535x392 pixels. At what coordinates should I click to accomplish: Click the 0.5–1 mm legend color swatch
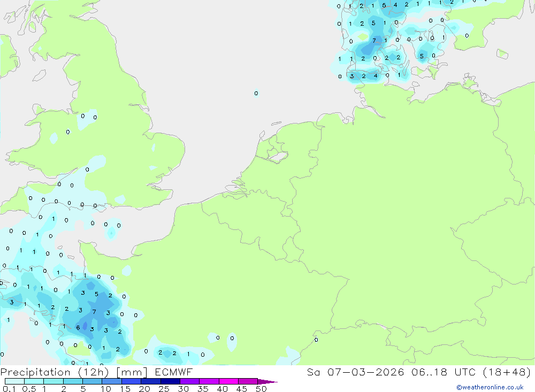click(x=34, y=381)
